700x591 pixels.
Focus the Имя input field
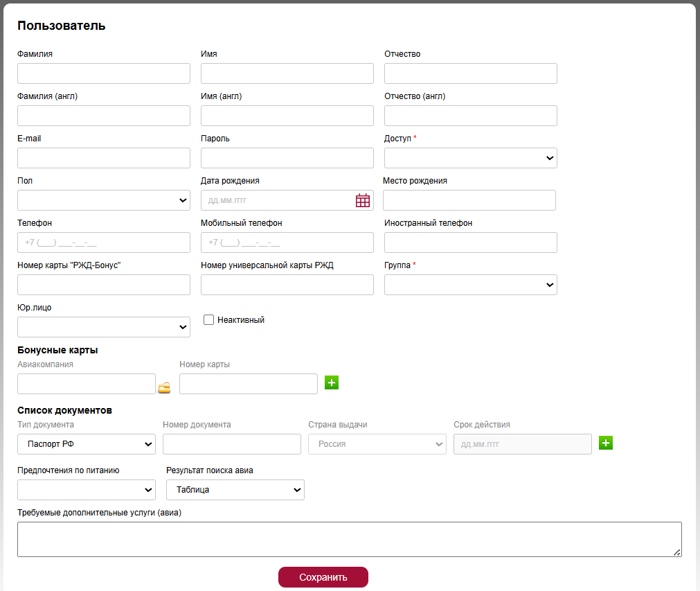pos(287,73)
